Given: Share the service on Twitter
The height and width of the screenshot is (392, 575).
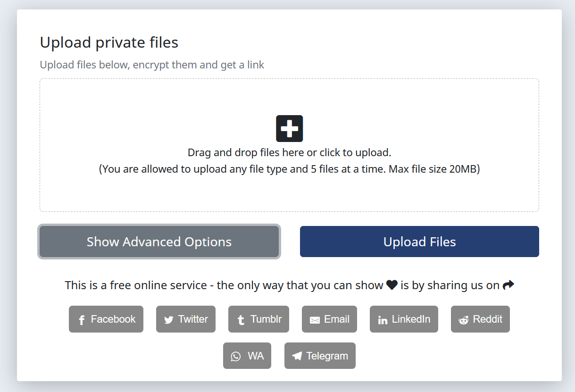Looking at the screenshot, I should pos(186,319).
